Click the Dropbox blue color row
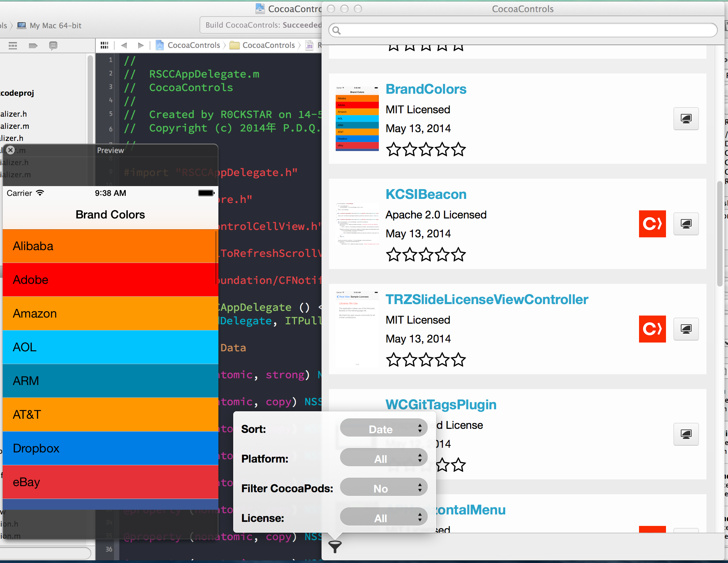 [x=110, y=448]
